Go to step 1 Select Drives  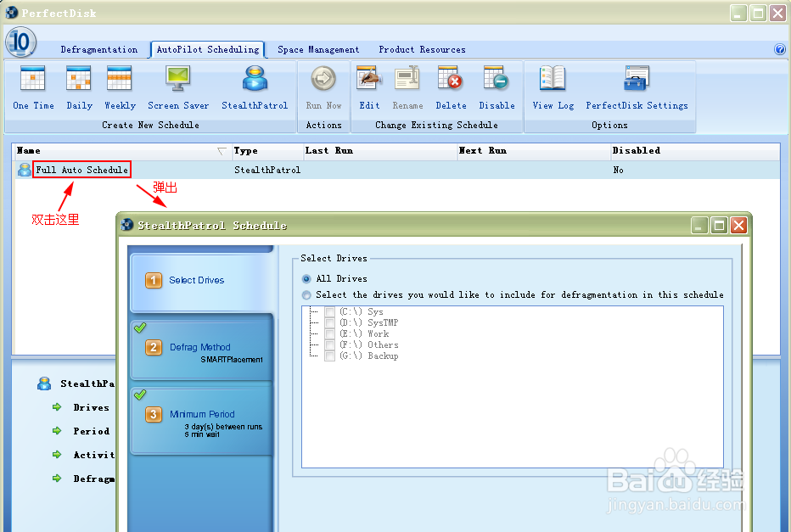202,282
